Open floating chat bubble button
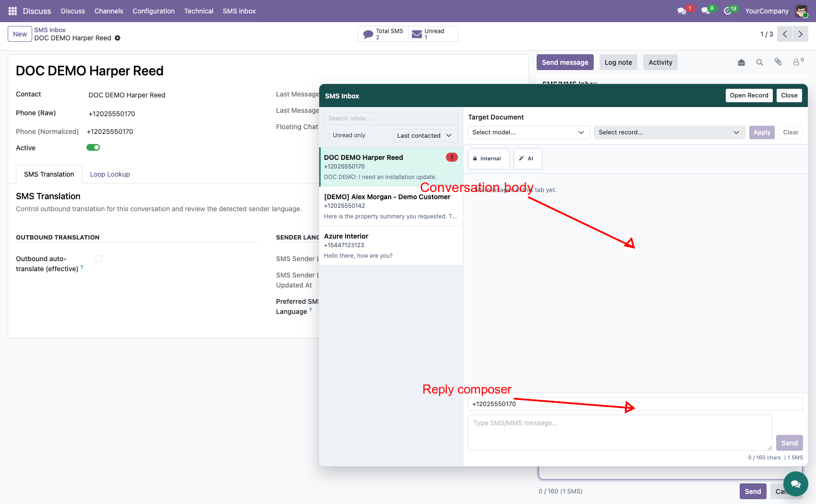The image size is (816, 504). 795,484
